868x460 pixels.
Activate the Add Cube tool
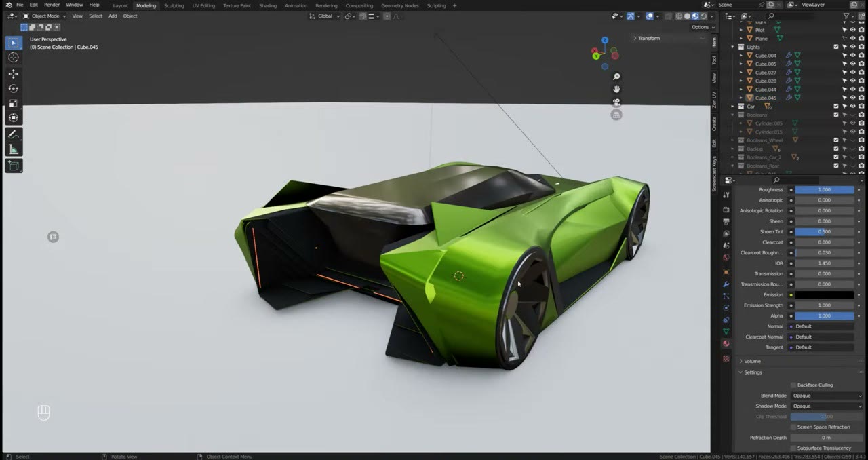13,166
